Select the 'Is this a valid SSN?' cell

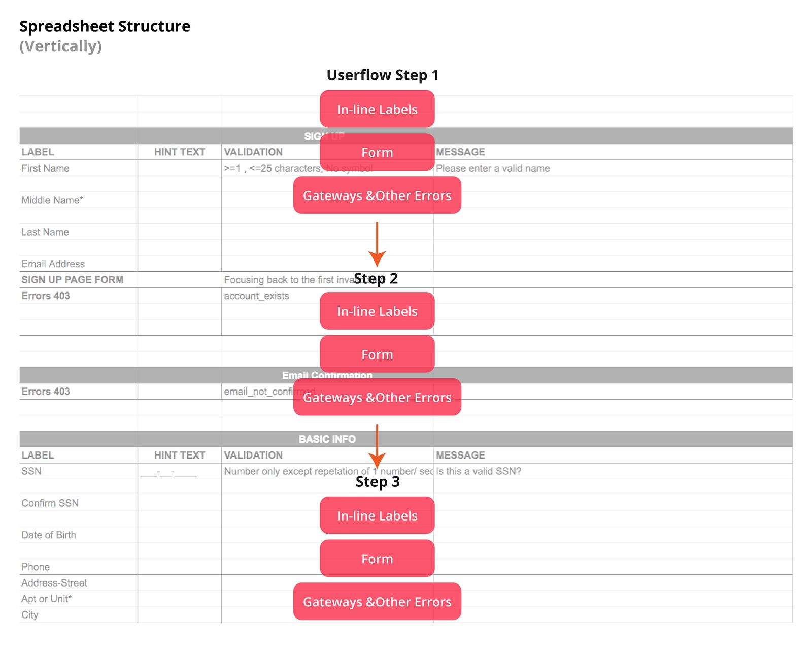pos(479,471)
